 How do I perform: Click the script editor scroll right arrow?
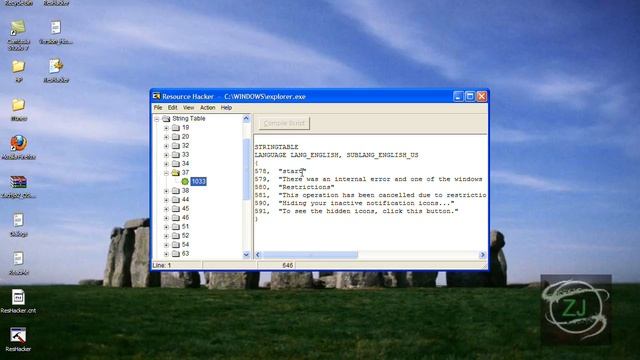click(482, 255)
